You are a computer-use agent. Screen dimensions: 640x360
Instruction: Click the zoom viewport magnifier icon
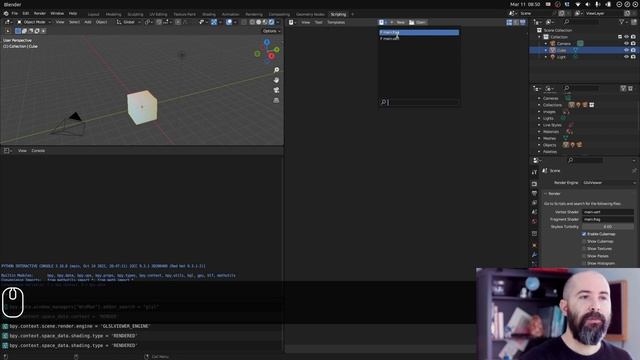coord(276,70)
